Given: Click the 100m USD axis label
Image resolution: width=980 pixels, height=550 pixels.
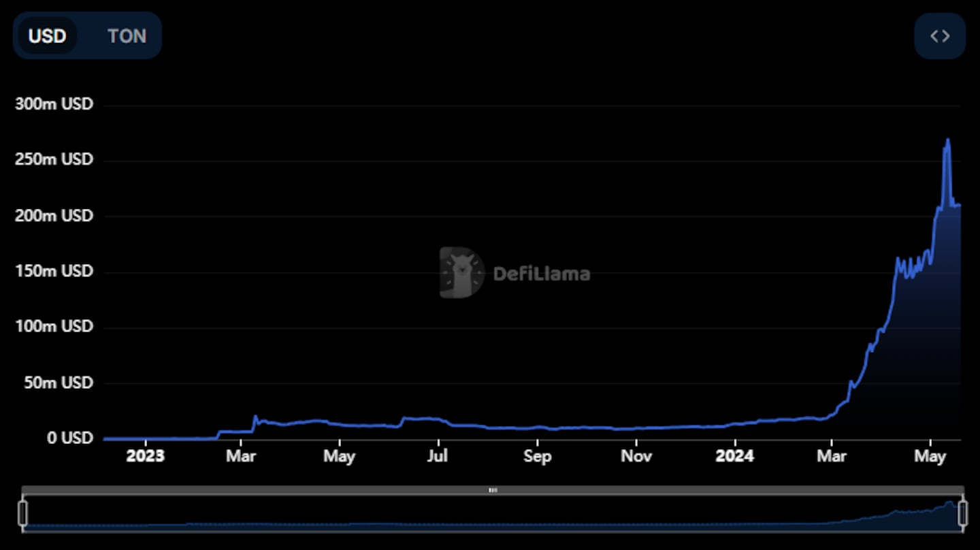Looking at the screenshot, I should click(x=54, y=326).
